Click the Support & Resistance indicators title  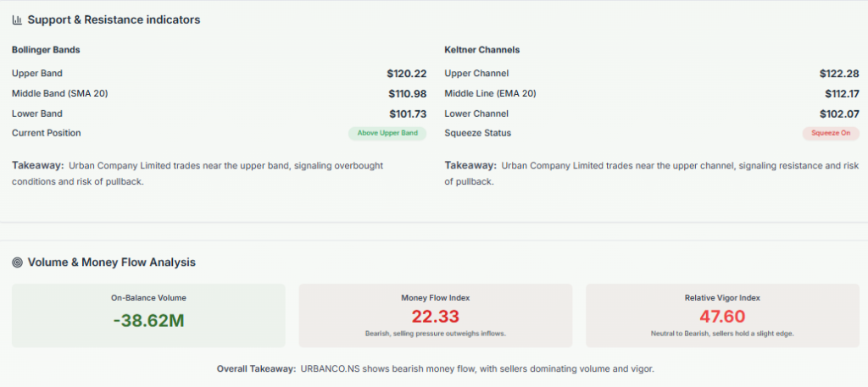(114, 19)
